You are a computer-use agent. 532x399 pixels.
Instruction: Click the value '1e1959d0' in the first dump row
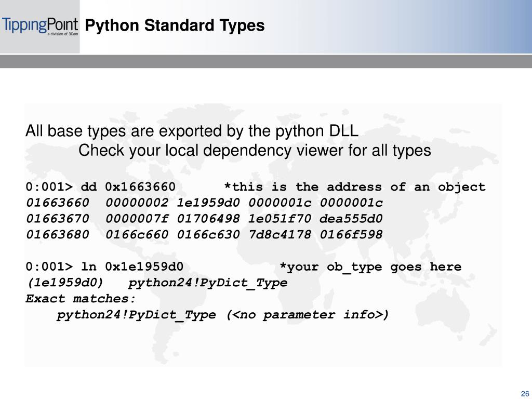click(x=208, y=203)
